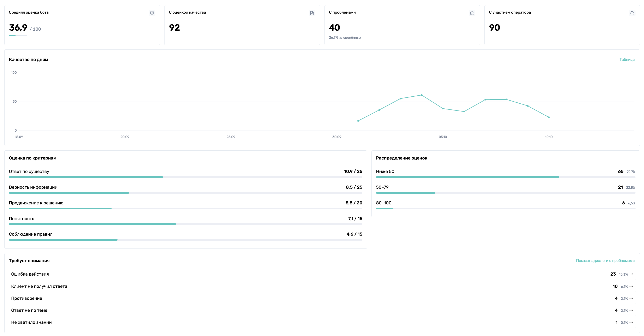Viewport: 644px width, 336px height.
Task: Click the 25.09 axis date label
Action: (x=231, y=137)
